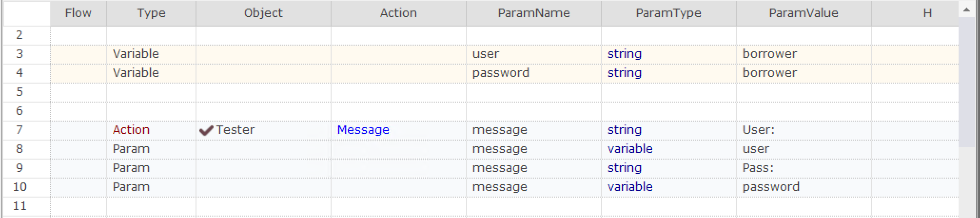The image size is (980, 218).
Task: Select the Type column header
Action: click(151, 13)
